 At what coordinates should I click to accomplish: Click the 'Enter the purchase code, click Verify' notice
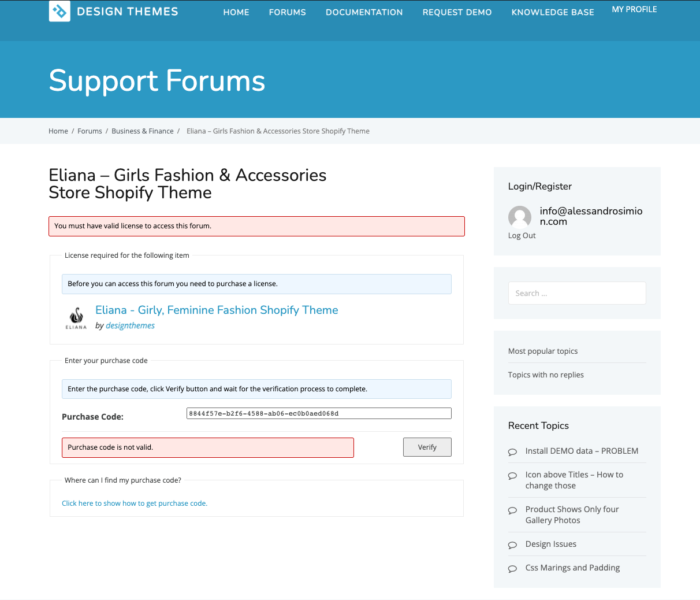point(256,389)
